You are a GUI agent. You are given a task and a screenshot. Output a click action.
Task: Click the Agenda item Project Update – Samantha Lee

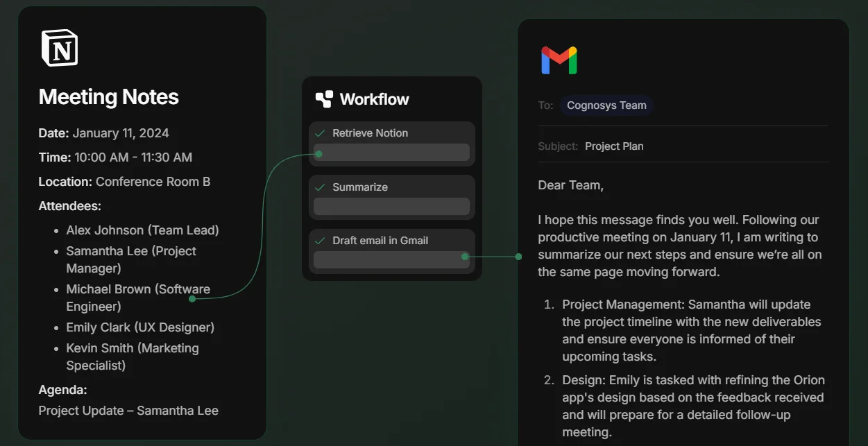(128, 411)
